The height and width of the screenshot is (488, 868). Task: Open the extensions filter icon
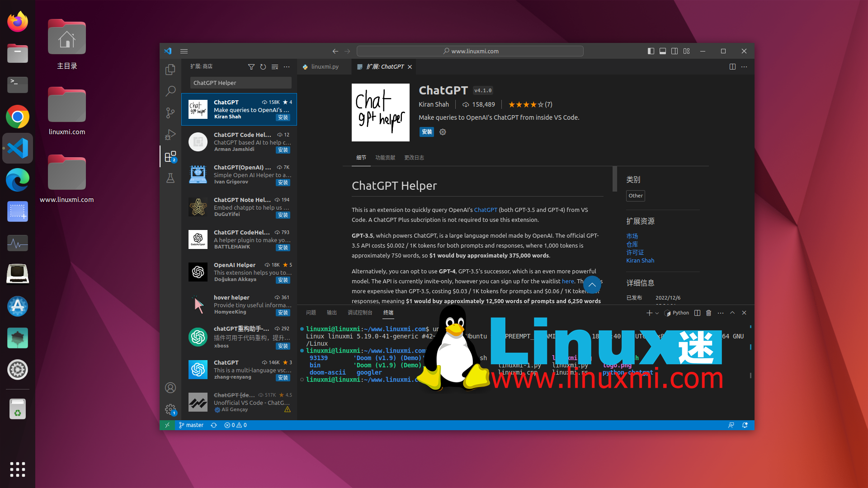point(252,67)
